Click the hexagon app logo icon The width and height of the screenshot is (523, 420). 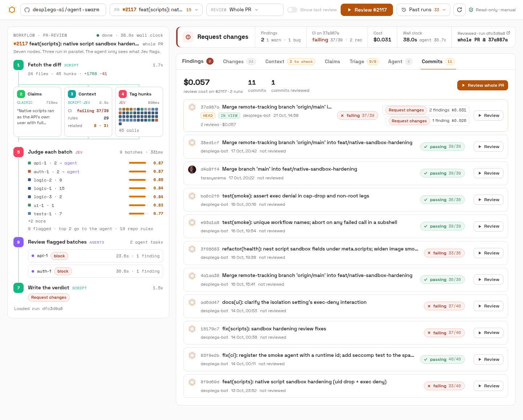12,10
